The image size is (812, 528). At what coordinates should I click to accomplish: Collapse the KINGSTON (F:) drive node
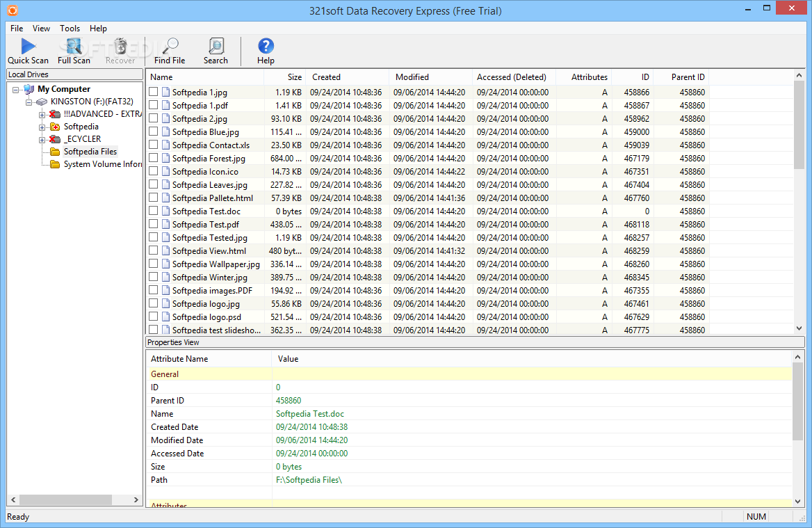pyautogui.click(x=29, y=102)
